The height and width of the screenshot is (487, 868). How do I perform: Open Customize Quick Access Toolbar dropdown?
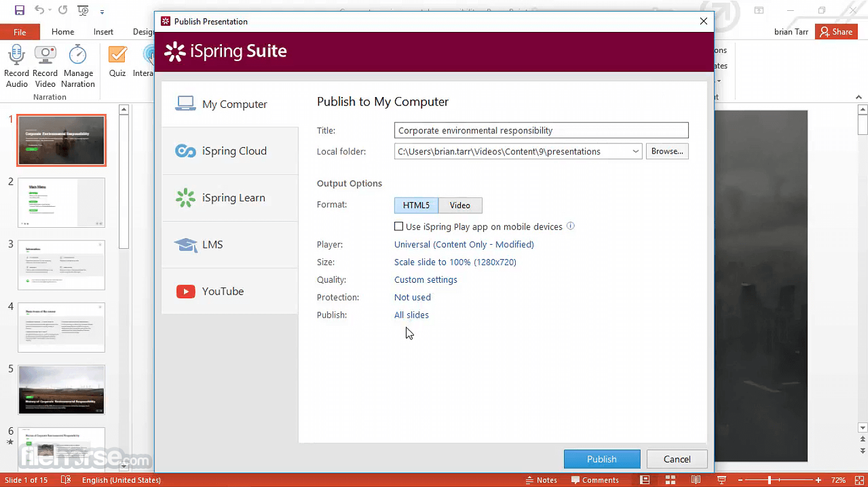pos(102,11)
